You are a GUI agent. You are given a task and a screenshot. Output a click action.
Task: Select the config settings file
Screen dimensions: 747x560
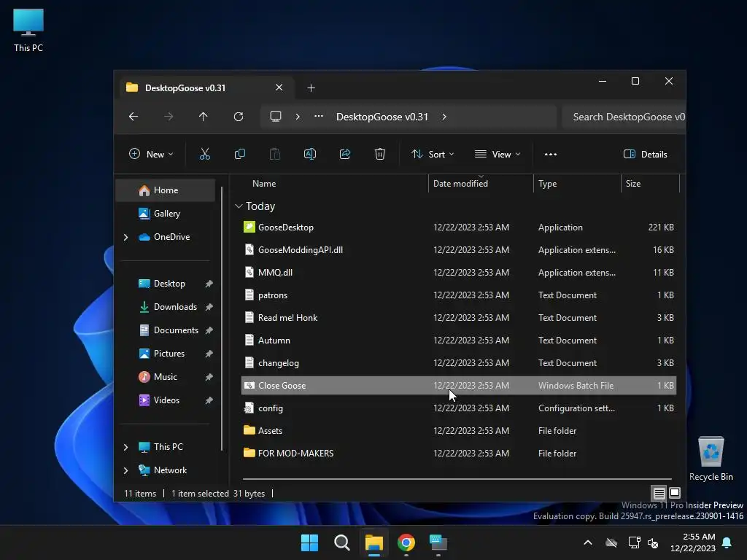pos(459,408)
